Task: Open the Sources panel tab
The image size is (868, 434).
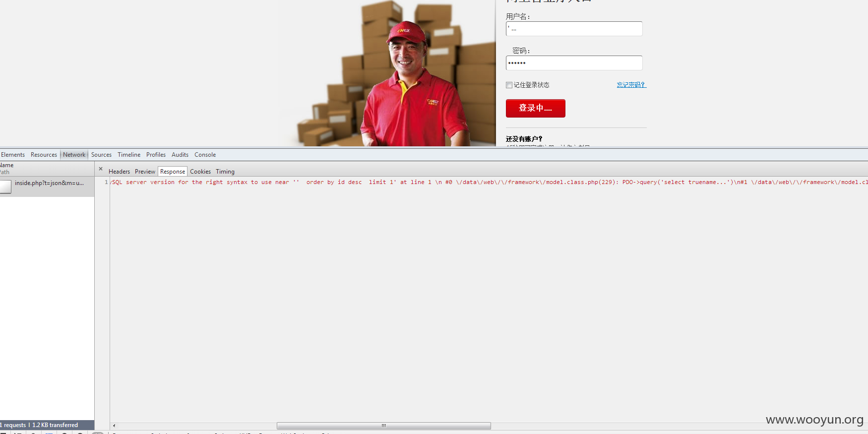Action: pos(101,155)
